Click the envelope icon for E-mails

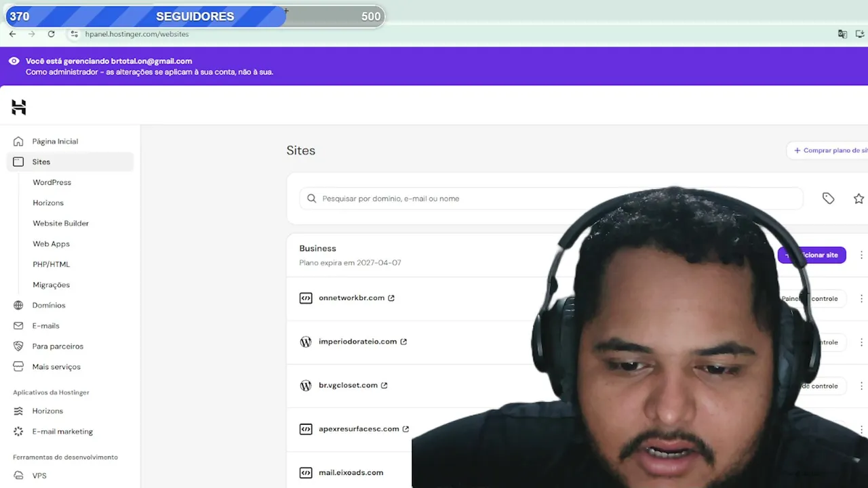click(x=18, y=326)
